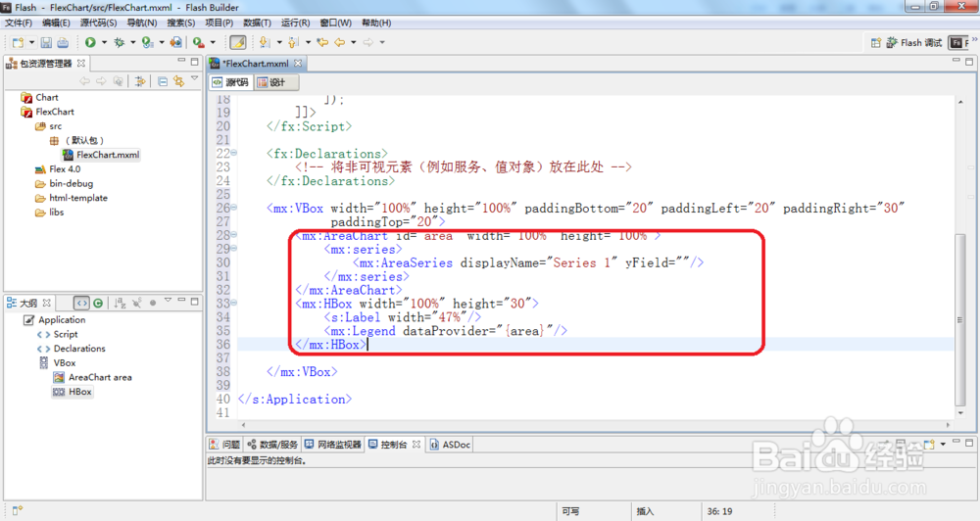The image size is (980, 521).
Task: Save the file with the floppy disk icon
Action: pyautogui.click(x=46, y=42)
